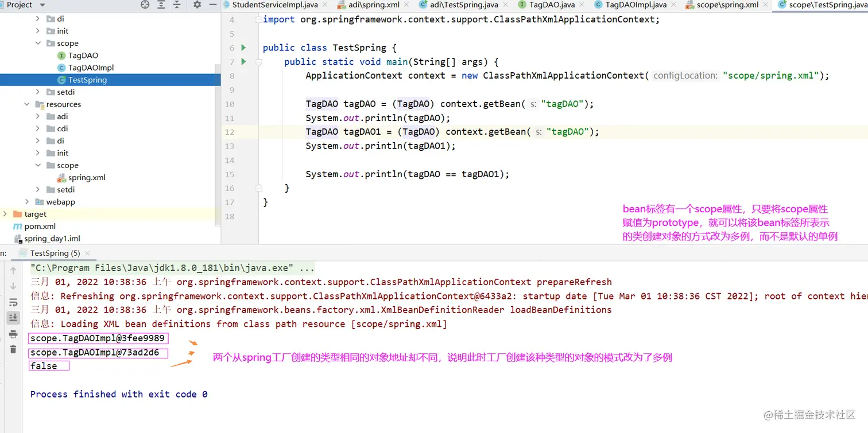Viewport: 868px width, 433px height.
Task: Close the TagDAO.java editor tab
Action: (583, 5)
